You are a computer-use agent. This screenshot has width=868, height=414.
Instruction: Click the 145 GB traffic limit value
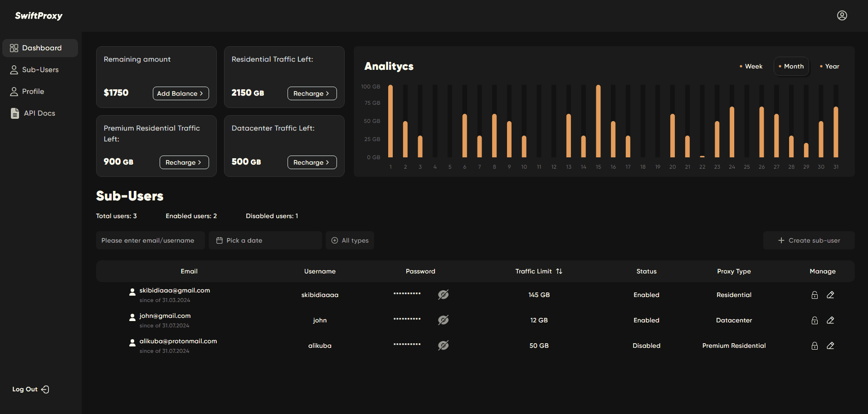pyautogui.click(x=539, y=295)
